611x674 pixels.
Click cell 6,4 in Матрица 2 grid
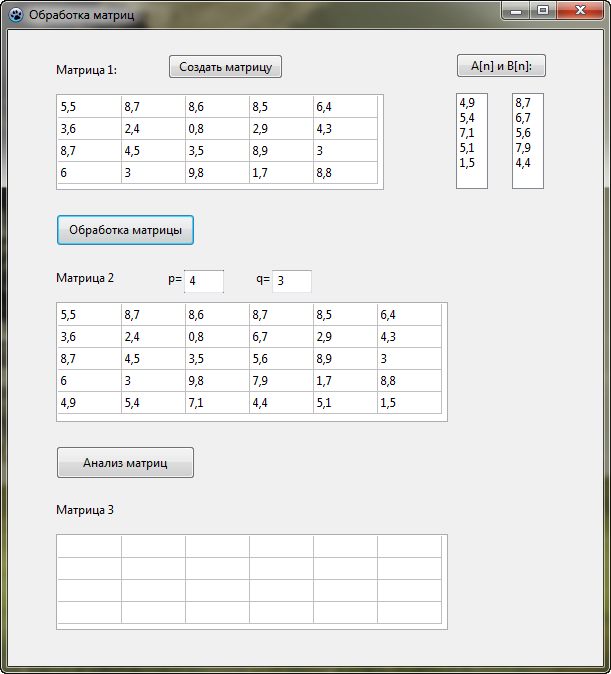pos(410,315)
